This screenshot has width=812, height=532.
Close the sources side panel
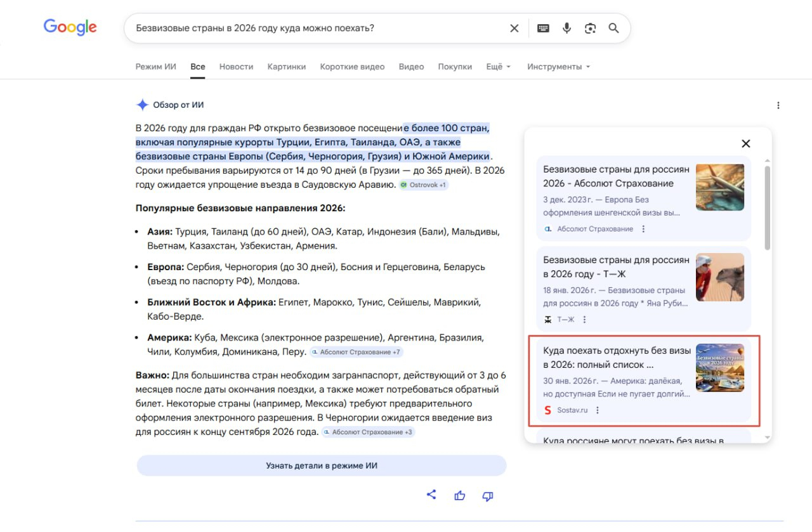[x=746, y=143]
